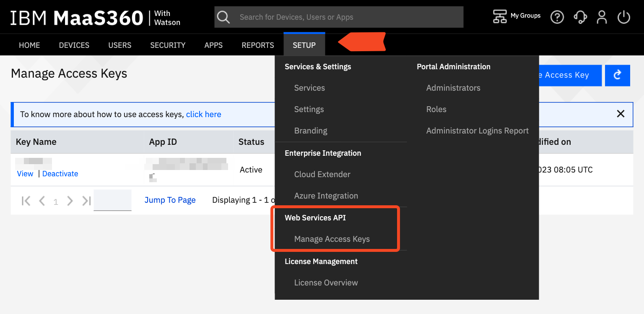Open the SECURITY menu
This screenshot has height=314, width=644.
(168, 45)
